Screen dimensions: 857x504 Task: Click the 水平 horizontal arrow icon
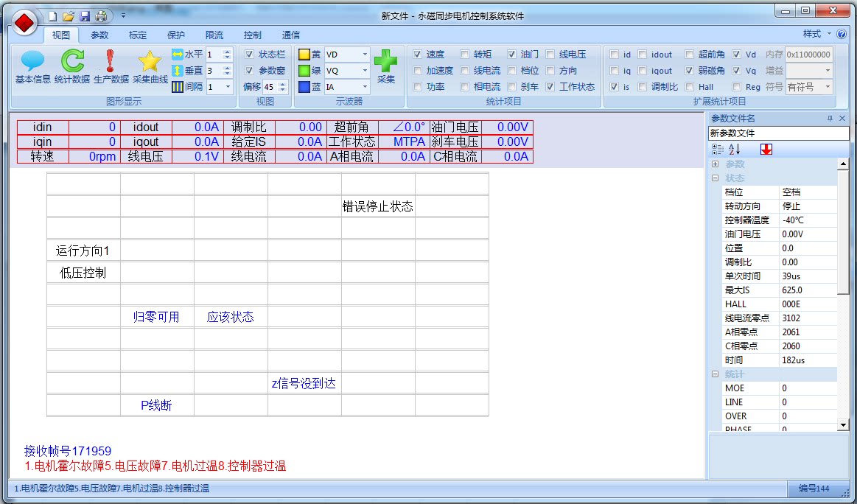click(x=177, y=54)
